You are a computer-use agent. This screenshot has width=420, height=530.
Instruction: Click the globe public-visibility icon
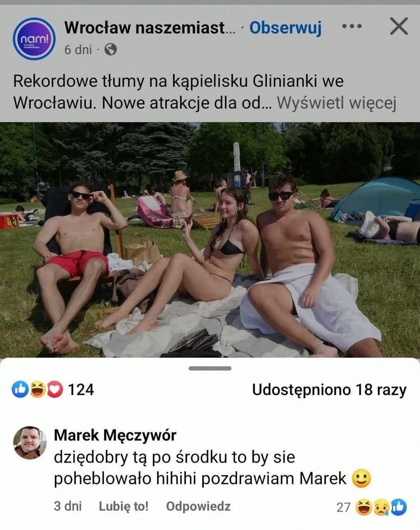click(110, 50)
